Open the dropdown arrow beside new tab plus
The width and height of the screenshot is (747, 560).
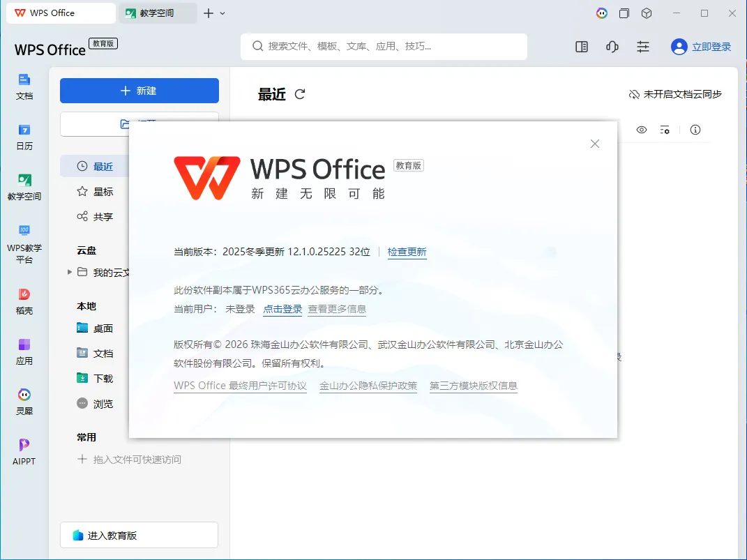click(x=222, y=13)
